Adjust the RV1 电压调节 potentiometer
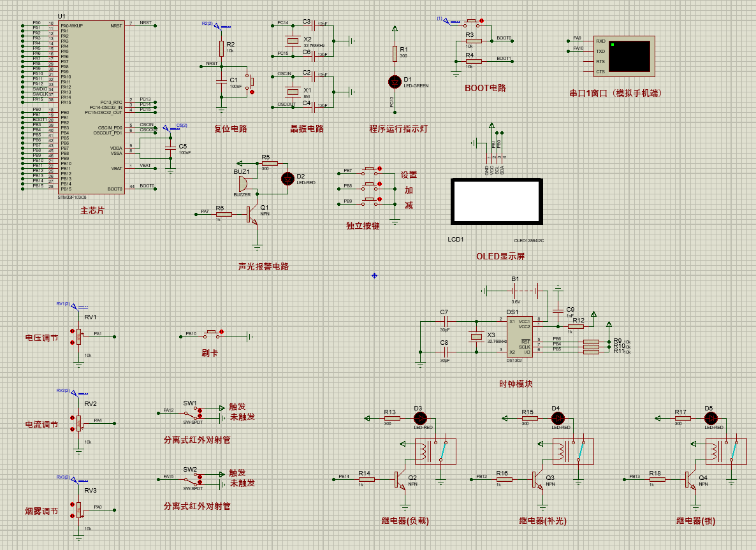756x550 pixels. [x=78, y=337]
